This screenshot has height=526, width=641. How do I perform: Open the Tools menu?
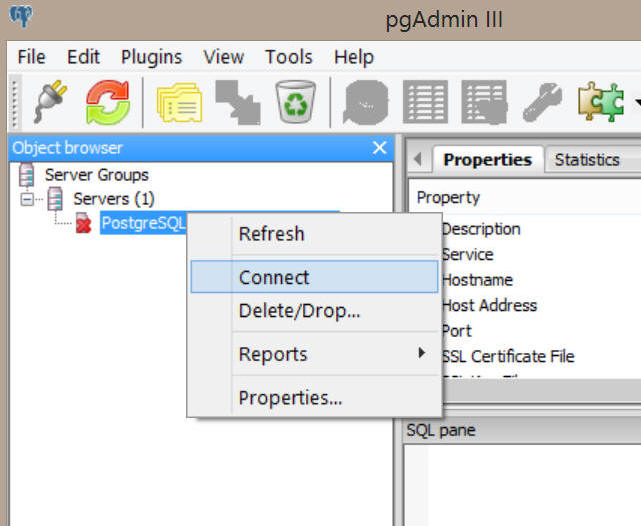coord(289,57)
